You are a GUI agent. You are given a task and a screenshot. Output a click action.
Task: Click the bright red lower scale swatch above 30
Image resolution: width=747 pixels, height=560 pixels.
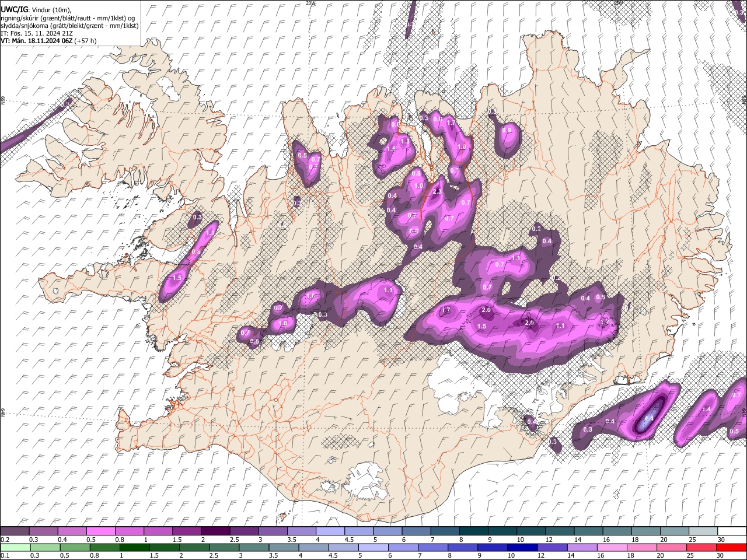[x=731, y=547]
